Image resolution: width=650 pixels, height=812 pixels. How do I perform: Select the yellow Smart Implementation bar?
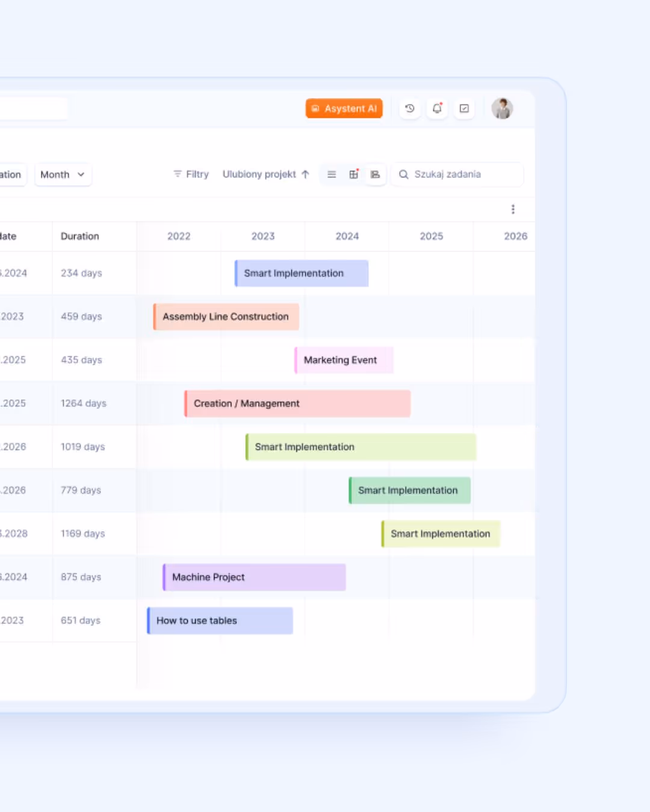[441, 534]
